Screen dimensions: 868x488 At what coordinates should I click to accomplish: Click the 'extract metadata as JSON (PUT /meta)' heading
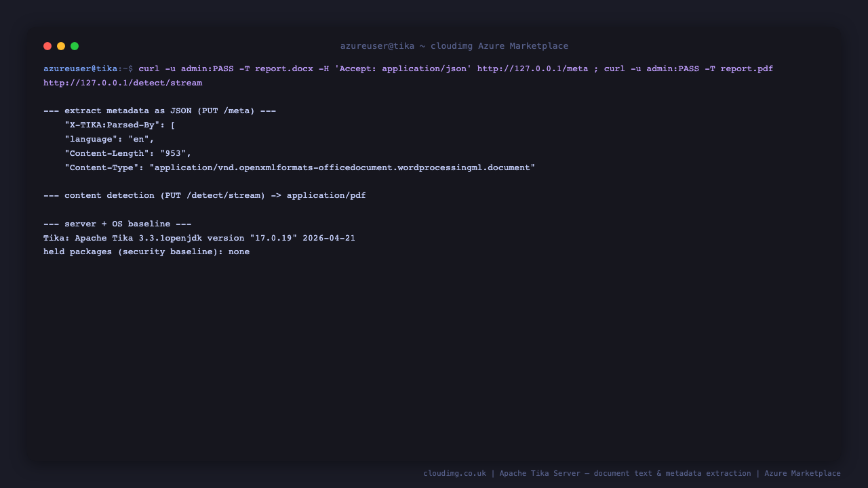[x=159, y=110]
